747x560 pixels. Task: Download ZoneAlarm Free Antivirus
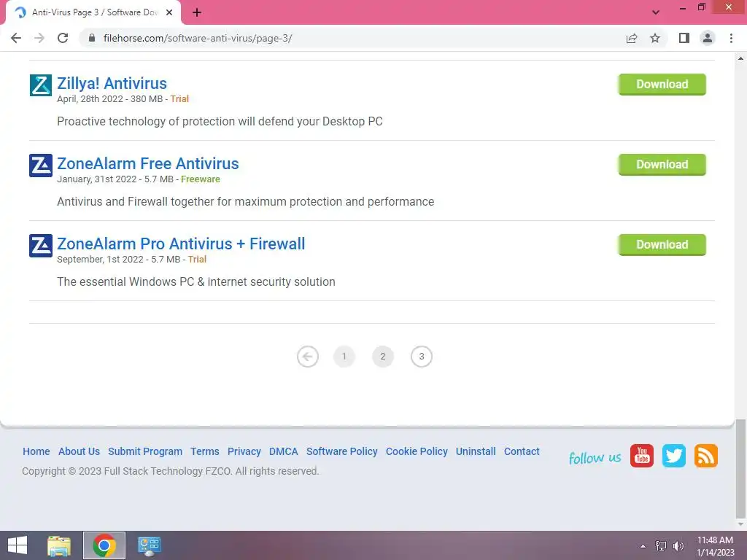662,164
